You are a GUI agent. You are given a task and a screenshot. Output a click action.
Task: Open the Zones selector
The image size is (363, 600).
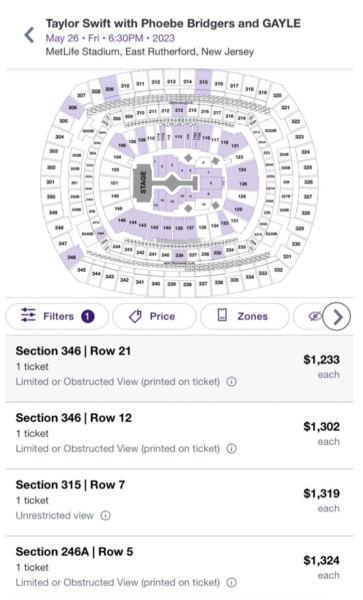(244, 316)
